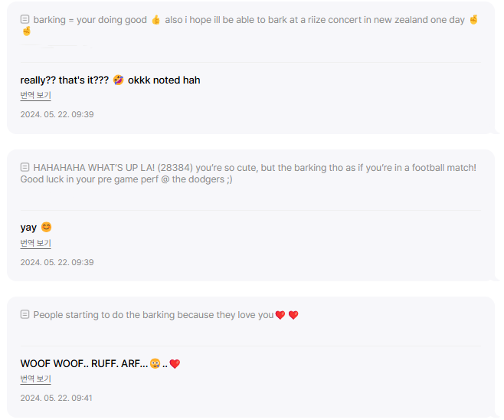The image size is (504, 420).
Task: Click the smiling emoji next to "yay"
Action: (46, 227)
